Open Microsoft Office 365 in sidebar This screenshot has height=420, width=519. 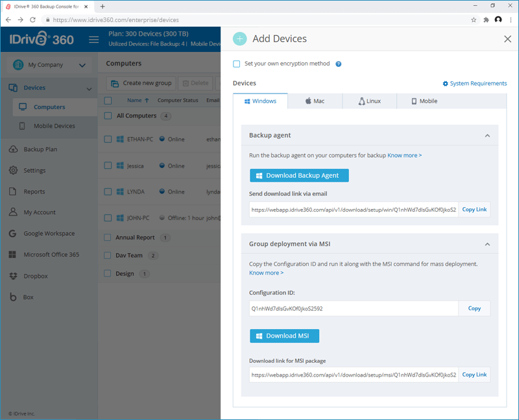[x=51, y=254]
